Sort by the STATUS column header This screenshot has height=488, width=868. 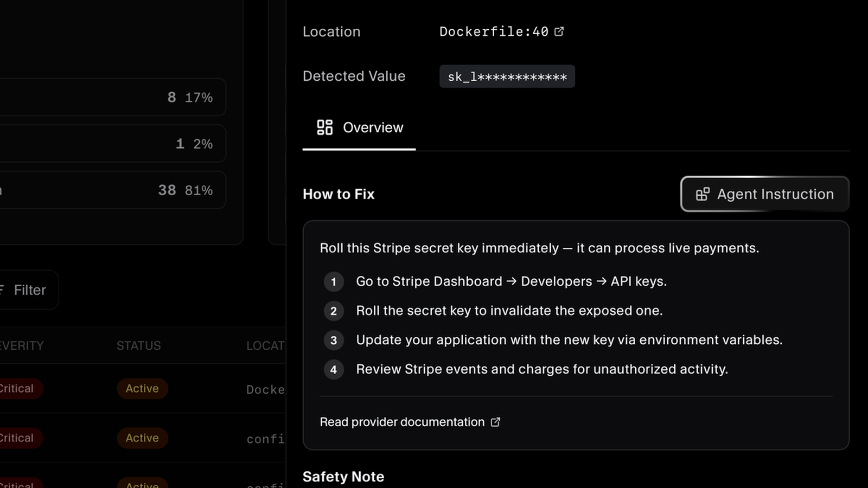[x=138, y=345]
